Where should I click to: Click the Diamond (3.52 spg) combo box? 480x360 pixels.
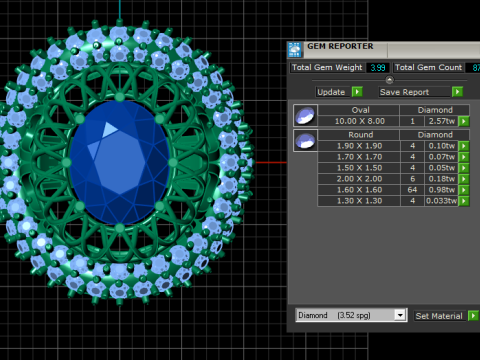pos(351,315)
